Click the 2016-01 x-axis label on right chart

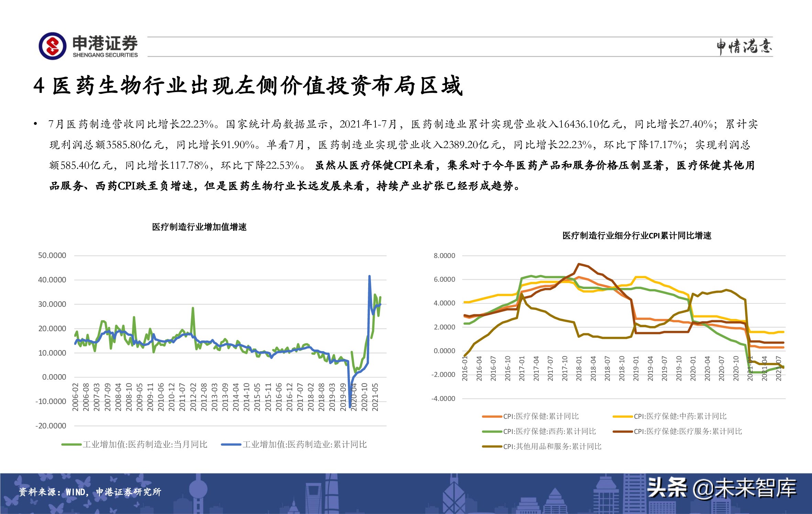(x=464, y=368)
